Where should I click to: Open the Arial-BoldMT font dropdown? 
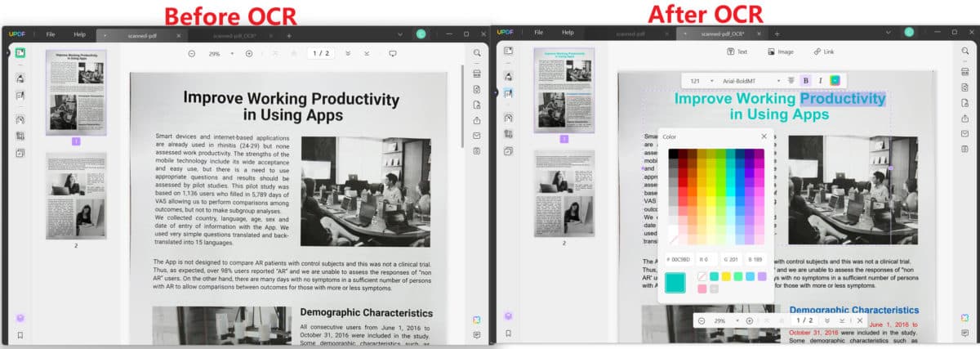tap(780, 81)
